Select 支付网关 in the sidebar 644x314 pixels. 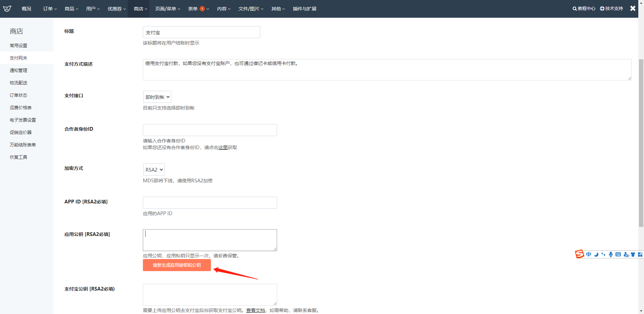pos(27,58)
